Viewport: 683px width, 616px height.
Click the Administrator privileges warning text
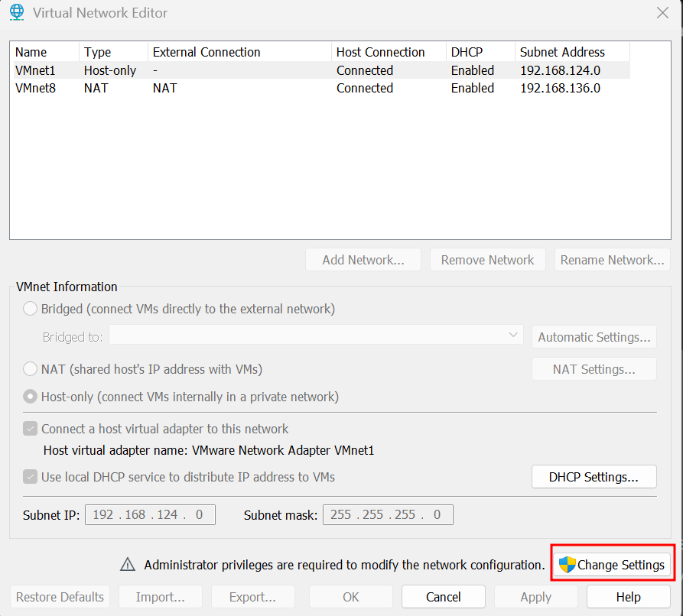point(344,565)
